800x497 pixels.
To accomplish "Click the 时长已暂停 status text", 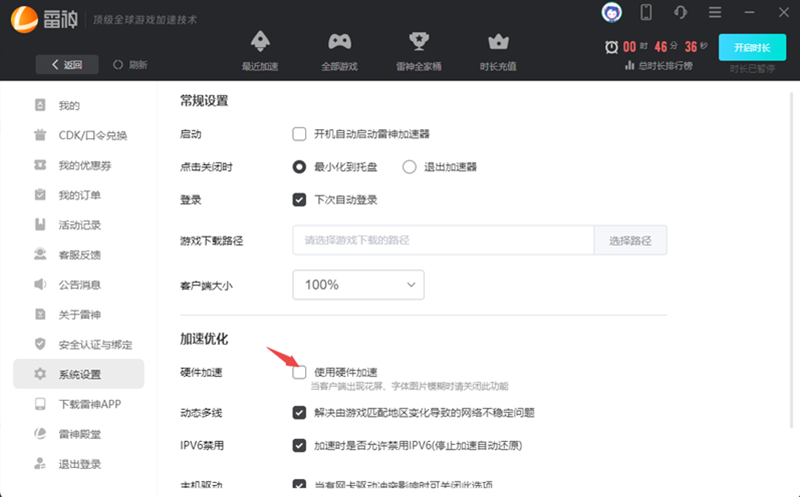I will click(x=752, y=69).
